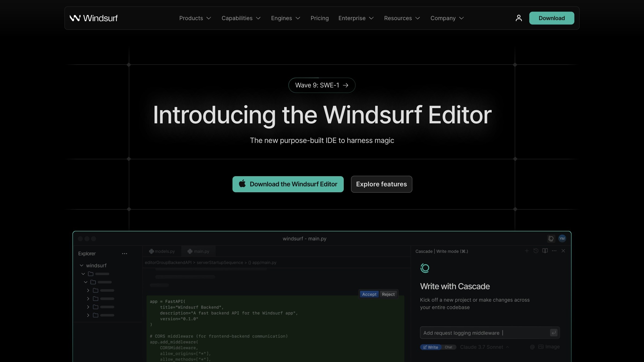Click Download the Windsurf Editor button

point(288,184)
